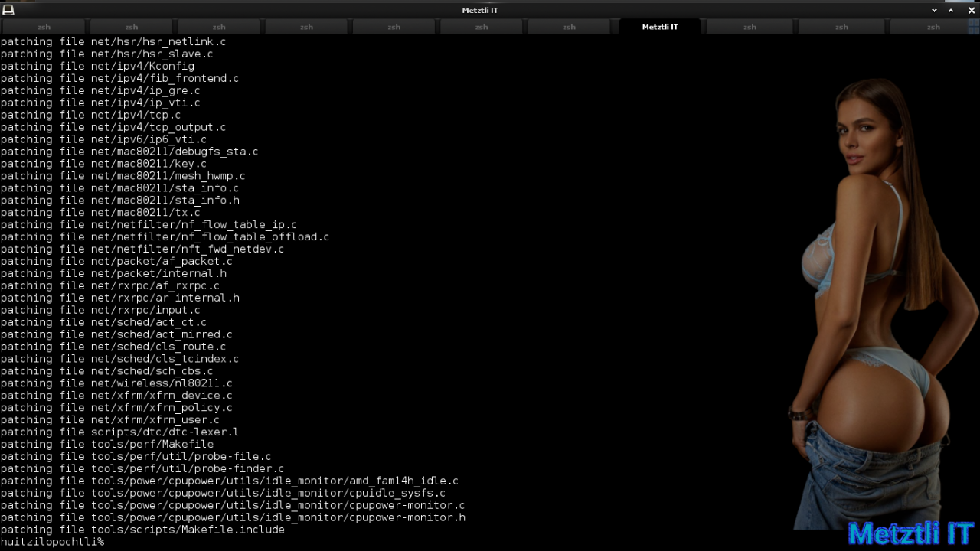Viewport: 980px width, 551px height.
Task: Select the Metztli IT tab
Action: coord(660,27)
